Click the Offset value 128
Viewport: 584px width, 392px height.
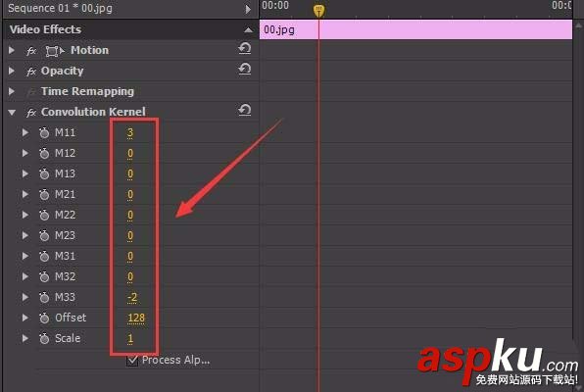136,318
